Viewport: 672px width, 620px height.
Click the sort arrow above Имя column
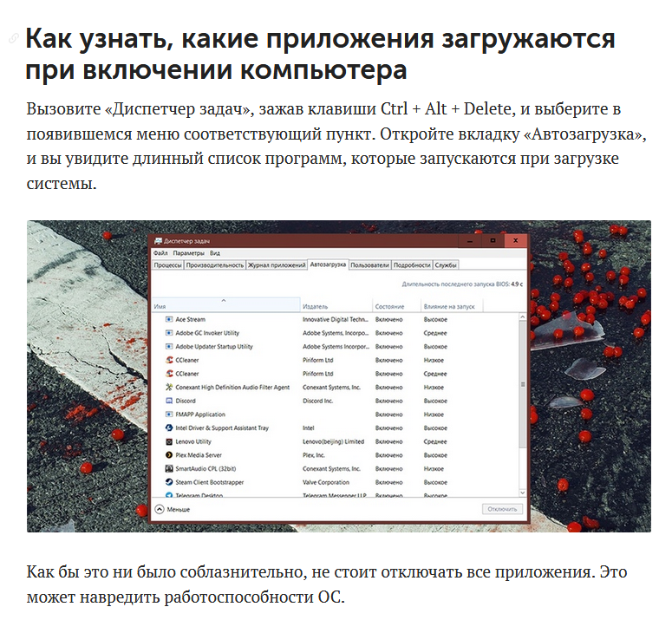click(225, 300)
